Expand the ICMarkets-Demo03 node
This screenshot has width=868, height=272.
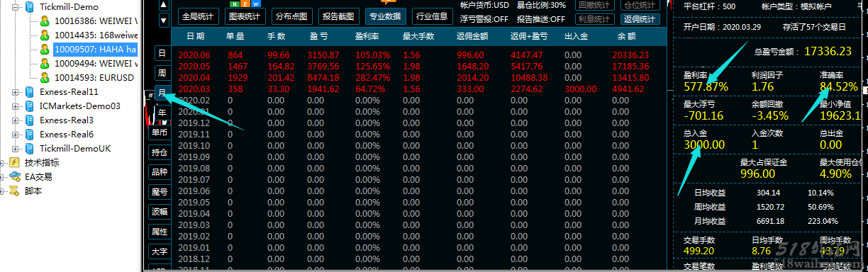point(16,106)
